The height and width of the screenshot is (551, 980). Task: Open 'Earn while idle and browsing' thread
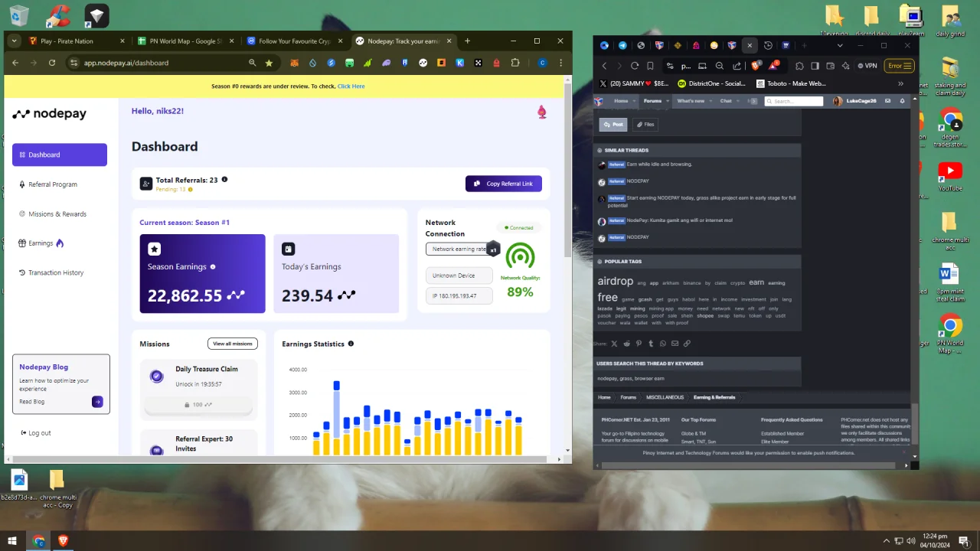659,165
